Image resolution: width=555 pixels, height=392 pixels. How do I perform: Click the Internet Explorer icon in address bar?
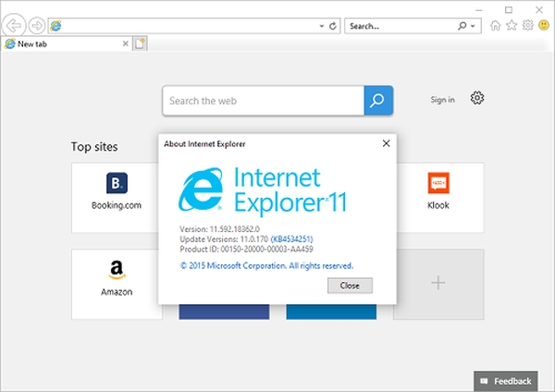(x=55, y=26)
